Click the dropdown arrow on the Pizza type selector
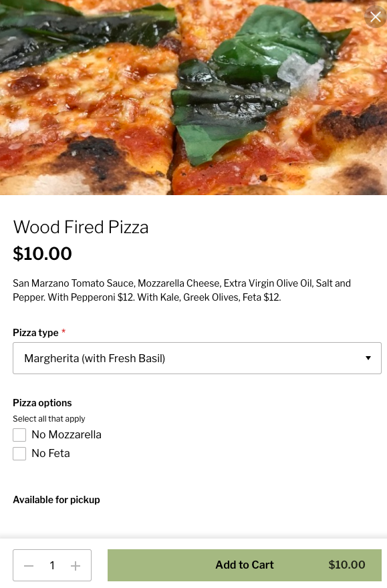 click(x=368, y=358)
